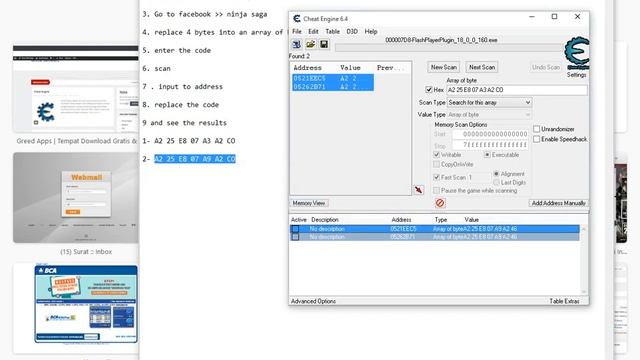Click the open file folder icon
Image resolution: width=640 pixels, height=360 pixels.
[310, 44]
